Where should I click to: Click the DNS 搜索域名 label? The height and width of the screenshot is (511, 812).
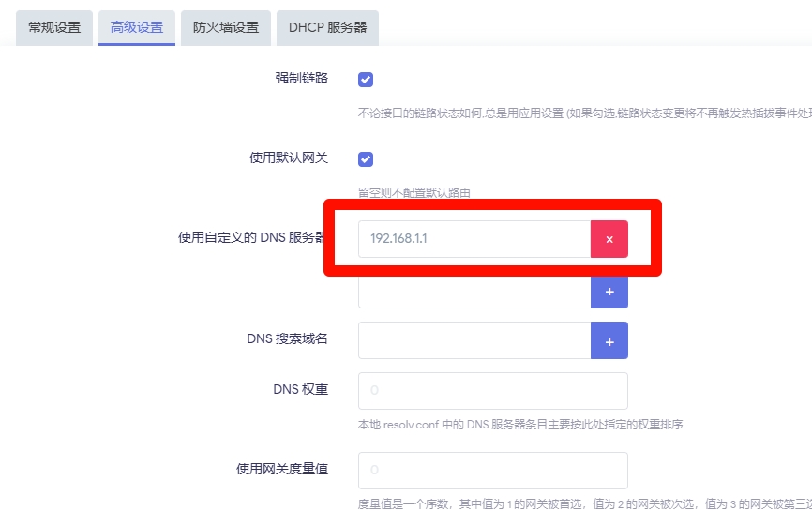[287, 338]
